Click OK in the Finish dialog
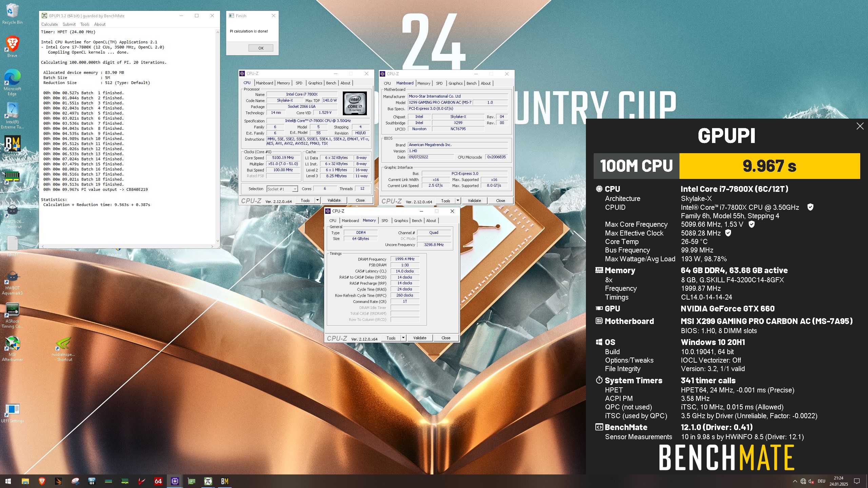 point(261,48)
